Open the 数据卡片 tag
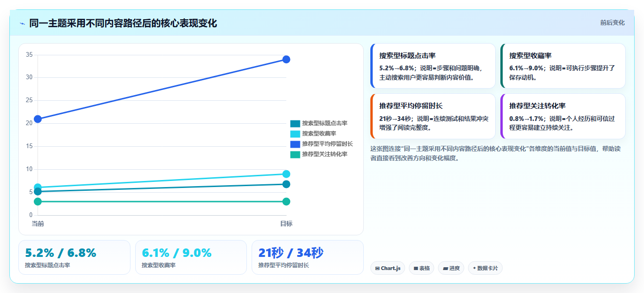 [485, 268]
